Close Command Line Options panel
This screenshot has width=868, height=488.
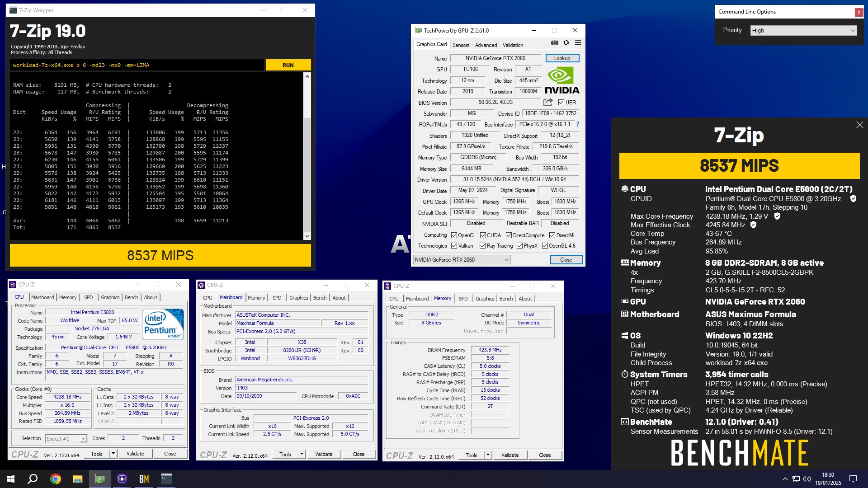pos(859,12)
